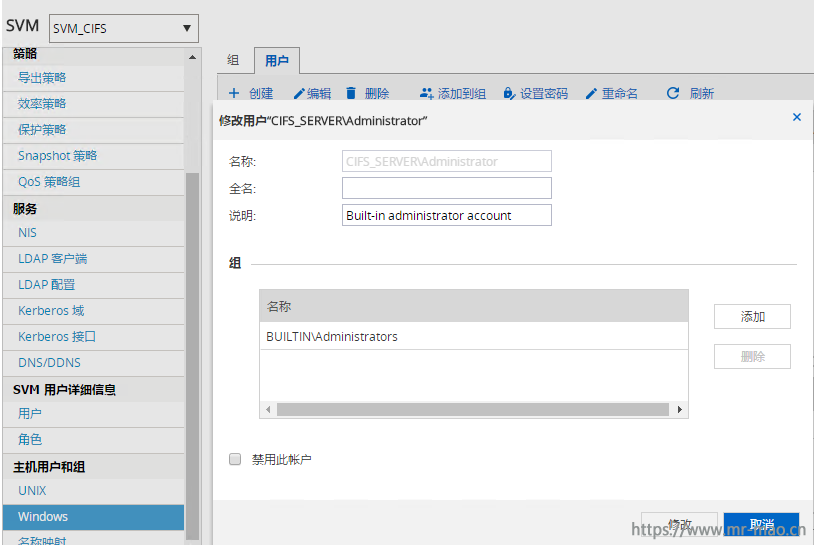The height and width of the screenshot is (545, 814).
Task: Click the disabled 删除 button beside group list
Action: tap(752, 357)
